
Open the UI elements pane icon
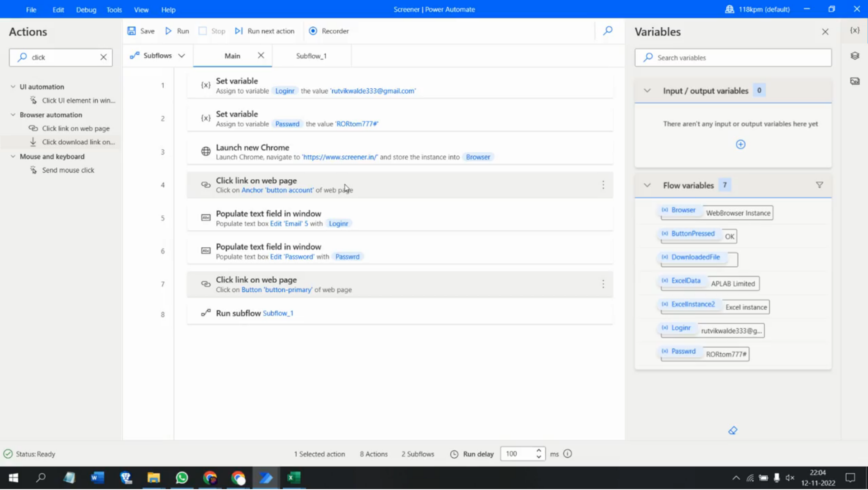pos(854,55)
